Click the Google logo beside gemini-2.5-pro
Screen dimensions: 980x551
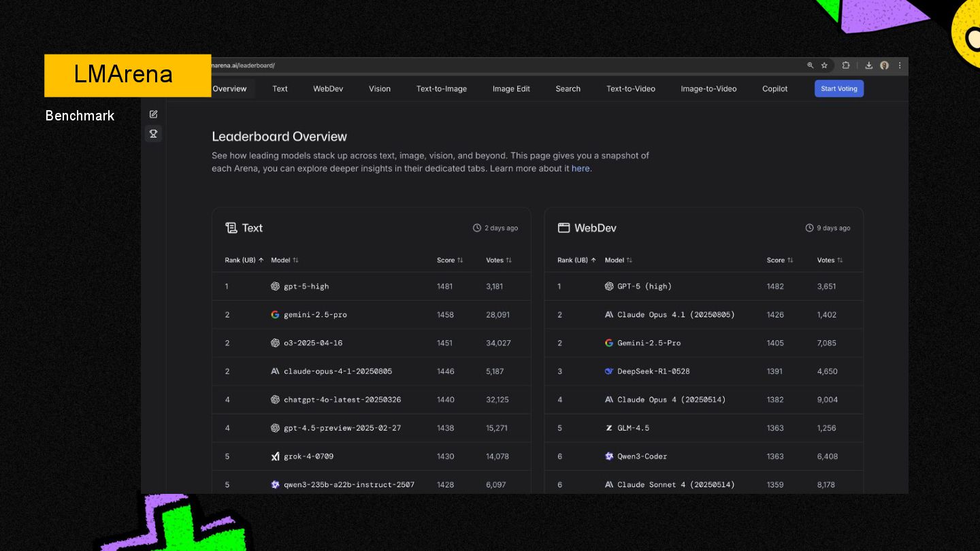[275, 315]
